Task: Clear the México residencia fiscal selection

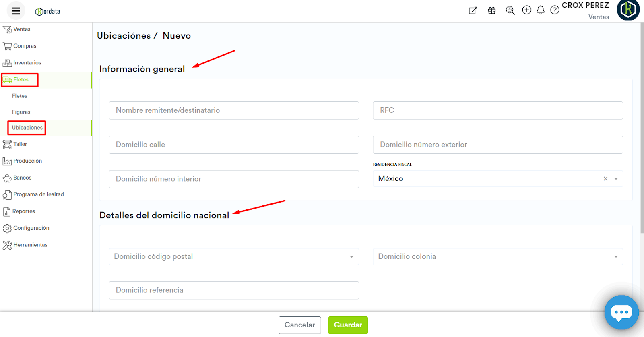Action: pos(605,179)
